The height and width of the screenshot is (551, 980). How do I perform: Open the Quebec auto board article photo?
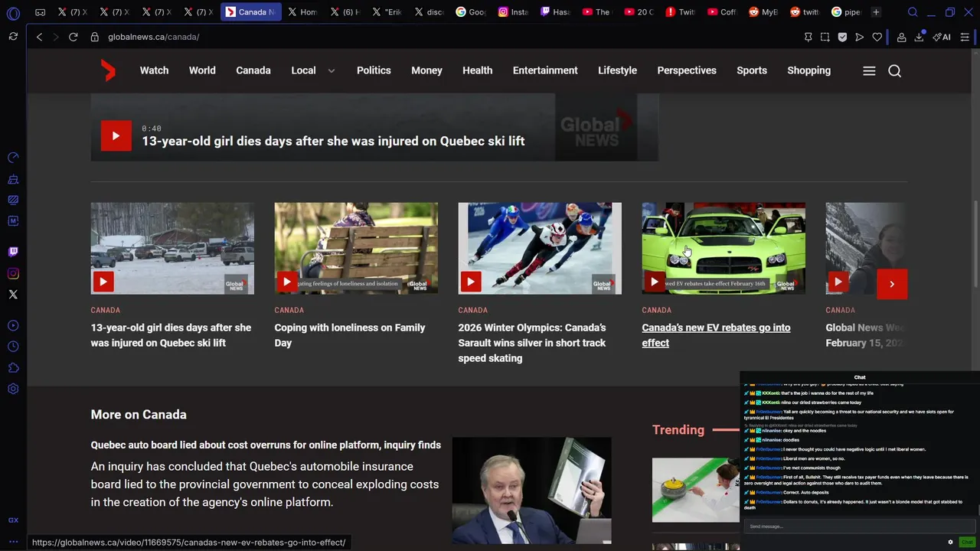click(531, 491)
